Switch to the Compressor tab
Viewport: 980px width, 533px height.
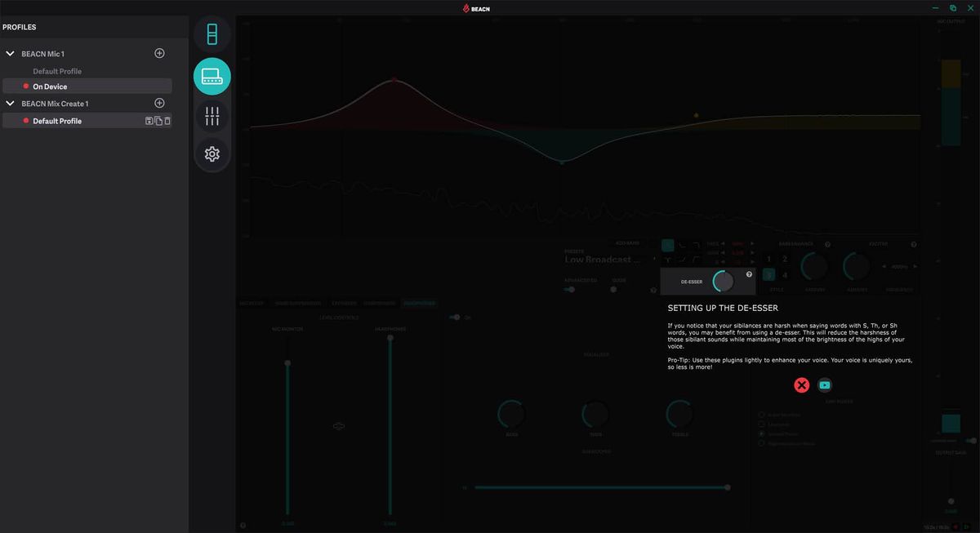point(381,302)
